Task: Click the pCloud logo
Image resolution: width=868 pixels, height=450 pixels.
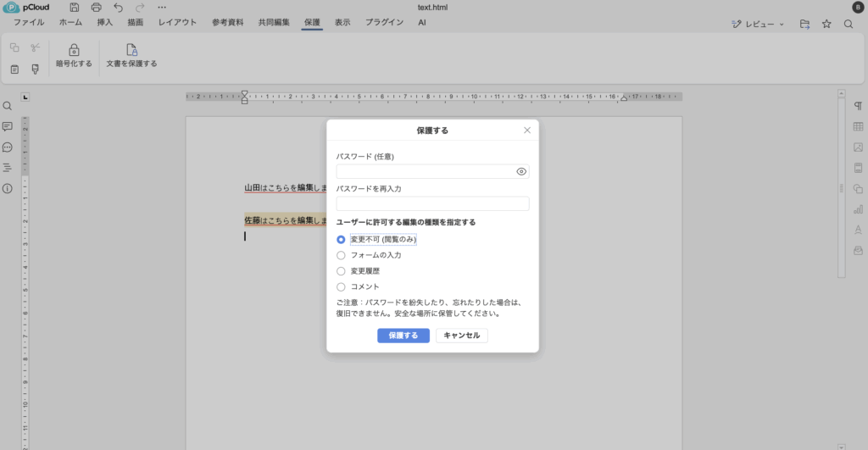Action: (x=26, y=7)
